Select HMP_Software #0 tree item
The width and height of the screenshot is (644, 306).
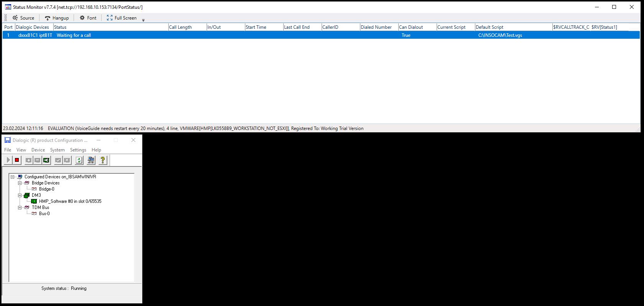(70, 201)
